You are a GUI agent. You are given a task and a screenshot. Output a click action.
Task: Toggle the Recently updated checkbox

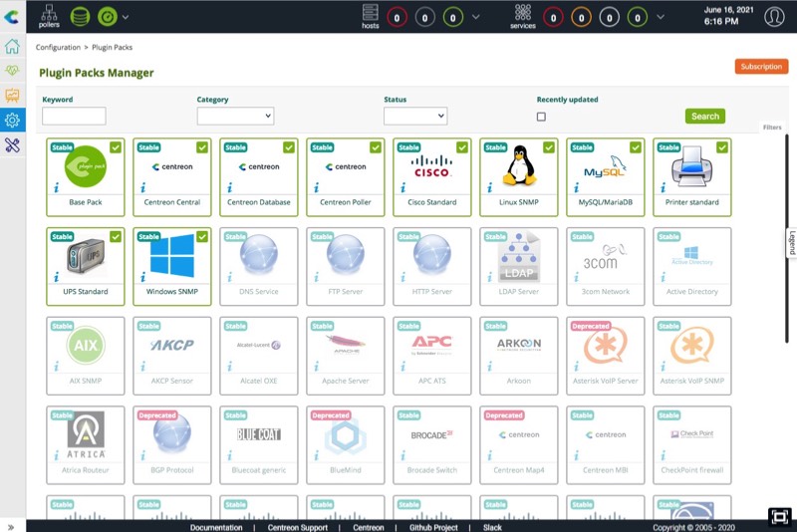click(x=541, y=117)
